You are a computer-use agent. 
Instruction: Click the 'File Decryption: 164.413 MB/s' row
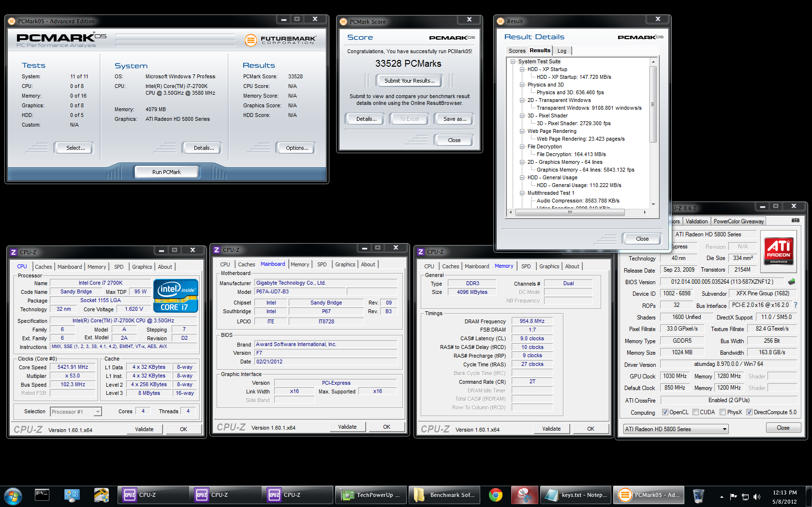pyautogui.click(x=571, y=154)
